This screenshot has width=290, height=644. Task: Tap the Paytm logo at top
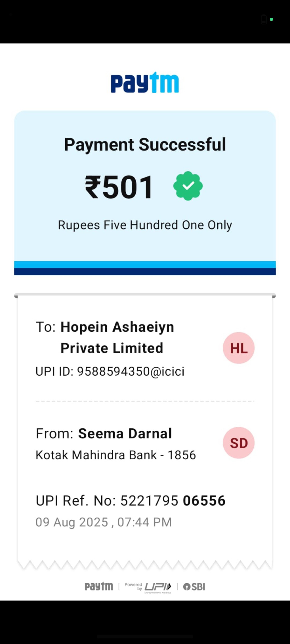coord(145,82)
